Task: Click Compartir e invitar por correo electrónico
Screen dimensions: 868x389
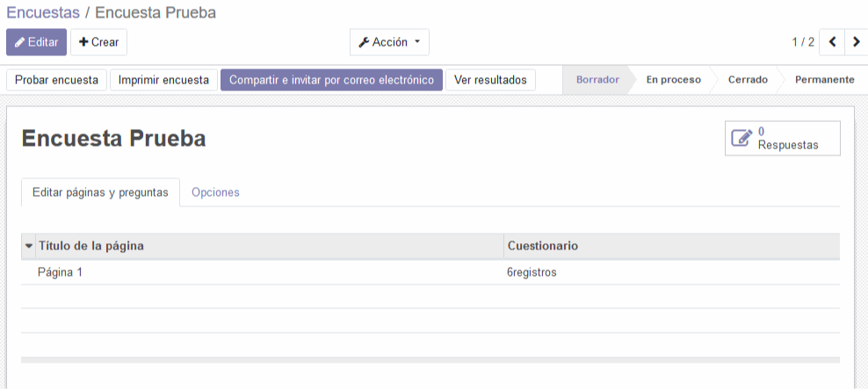Action: pyautogui.click(x=331, y=80)
